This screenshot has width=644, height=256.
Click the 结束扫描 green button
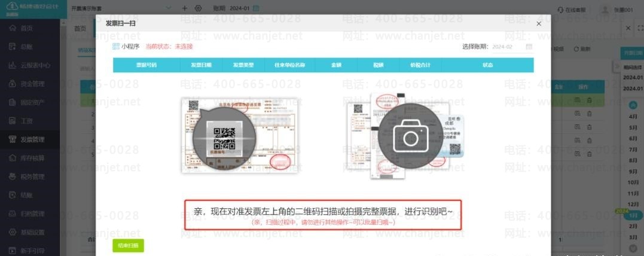(x=128, y=245)
